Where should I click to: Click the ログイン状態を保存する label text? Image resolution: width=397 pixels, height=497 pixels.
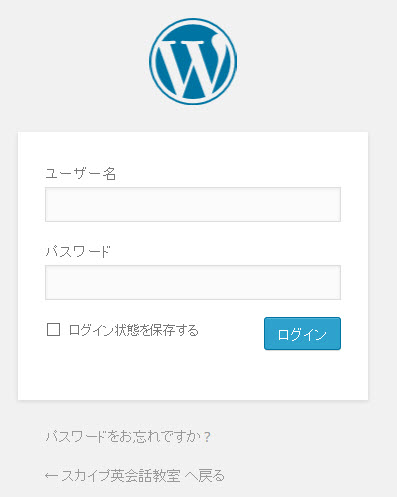click(x=133, y=330)
